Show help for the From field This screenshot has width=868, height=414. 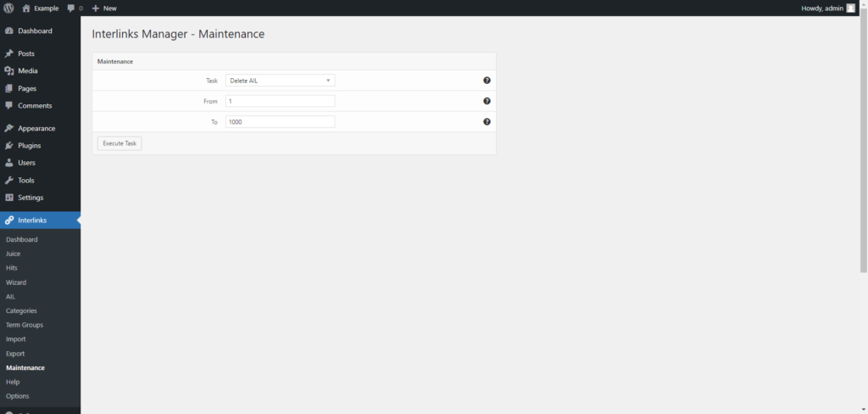point(487,101)
